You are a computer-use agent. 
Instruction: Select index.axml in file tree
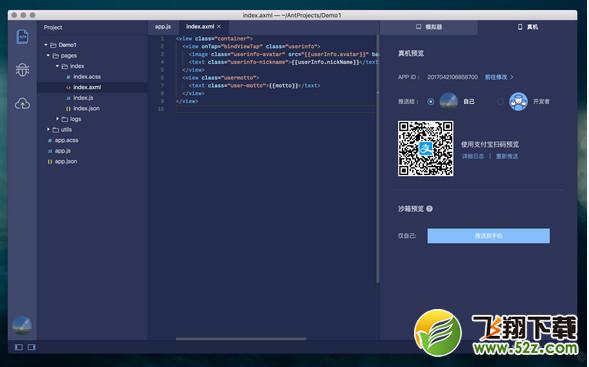tap(87, 87)
